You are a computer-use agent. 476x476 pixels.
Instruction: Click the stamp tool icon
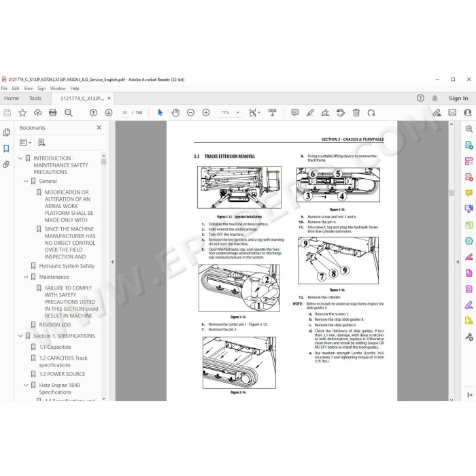point(341,113)
